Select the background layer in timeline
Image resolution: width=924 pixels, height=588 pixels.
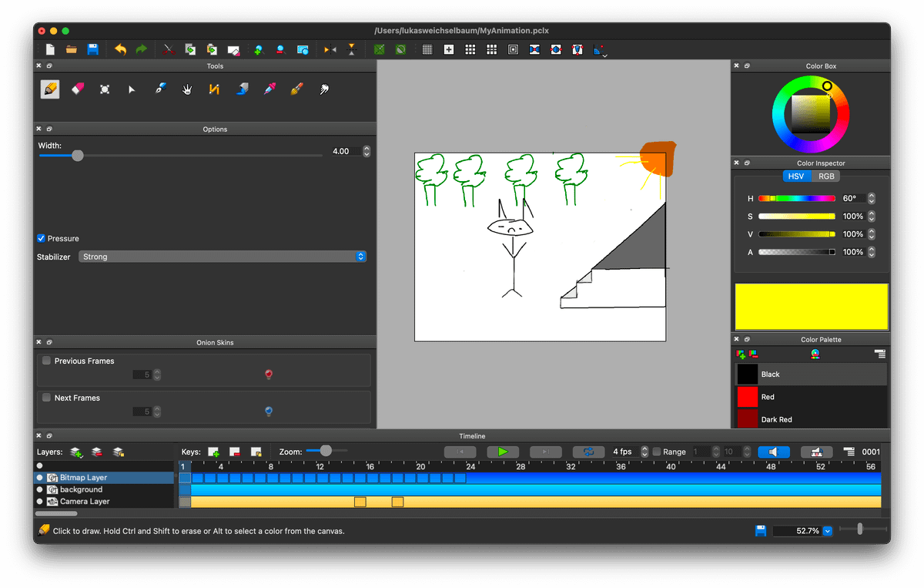click(x=81, y=489)
